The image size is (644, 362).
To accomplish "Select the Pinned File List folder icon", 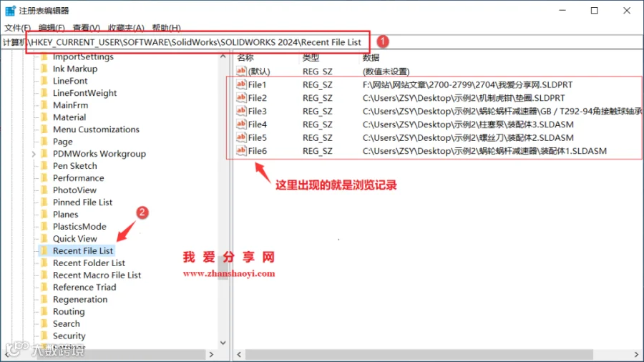I will pyautogui.click(x=44, y=202).
